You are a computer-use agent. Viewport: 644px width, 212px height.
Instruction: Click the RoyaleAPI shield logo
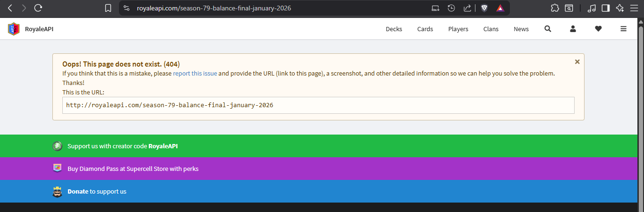point(13,29)
